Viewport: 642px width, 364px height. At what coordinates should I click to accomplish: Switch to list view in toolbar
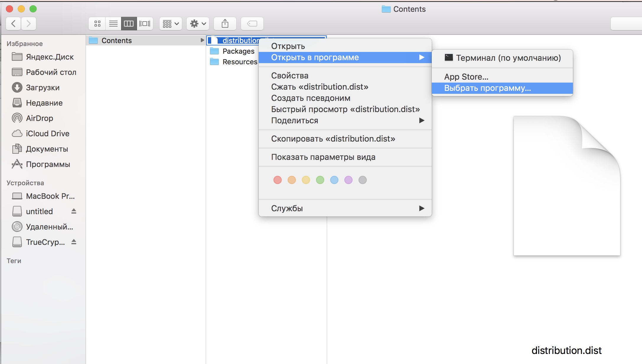click(x=113, y=24)
